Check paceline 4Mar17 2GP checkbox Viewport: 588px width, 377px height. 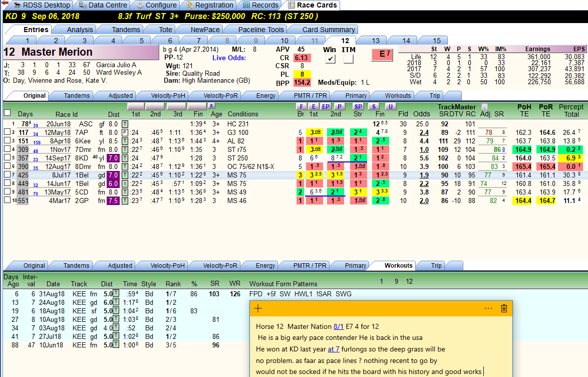click(x=7, y=200)
